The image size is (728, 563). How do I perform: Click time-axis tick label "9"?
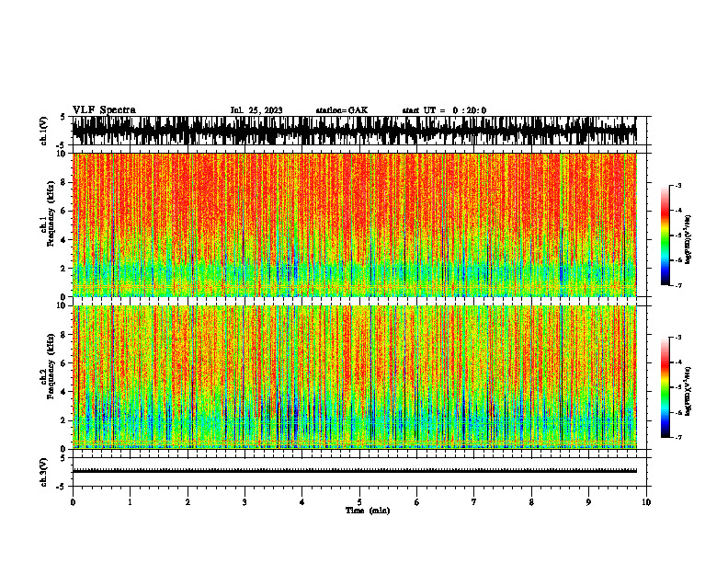pyautogui.click(x=588, y=502)
